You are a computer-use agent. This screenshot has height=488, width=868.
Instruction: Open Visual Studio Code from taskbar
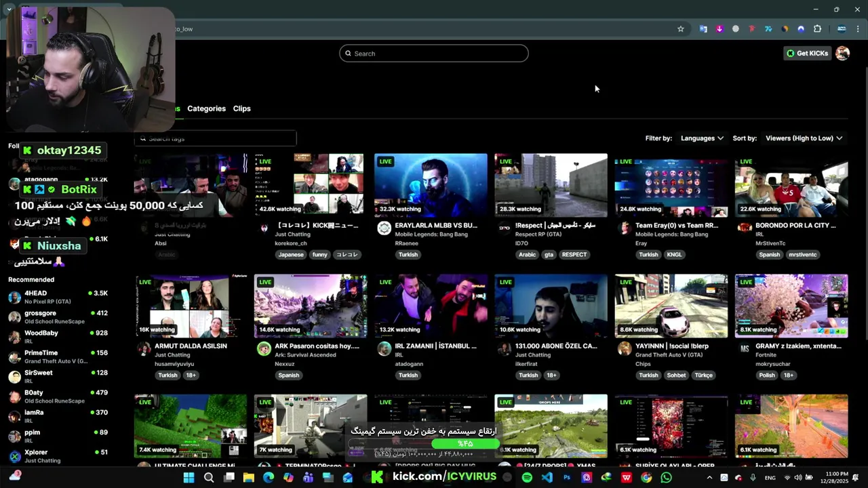pos(547,478)
